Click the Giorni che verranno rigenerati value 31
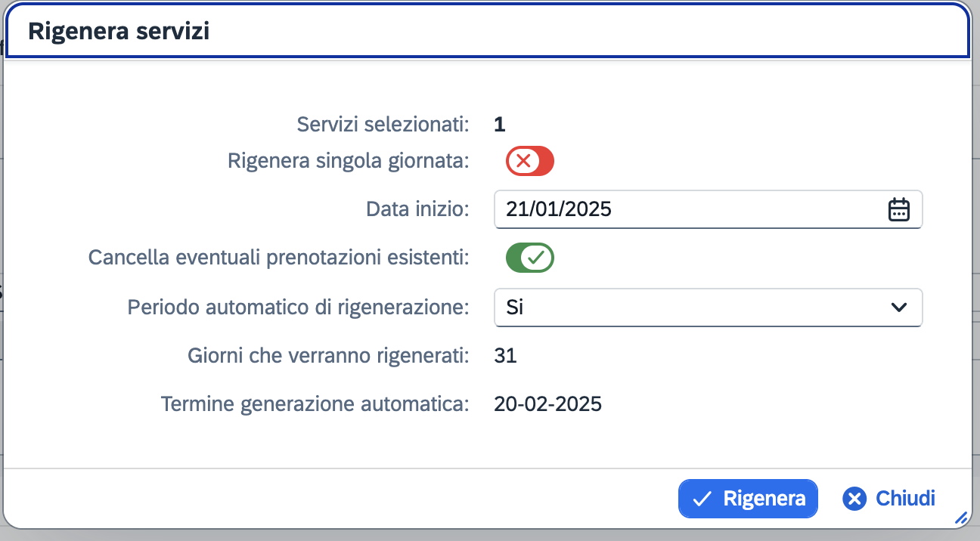 [x=505, y=355]
